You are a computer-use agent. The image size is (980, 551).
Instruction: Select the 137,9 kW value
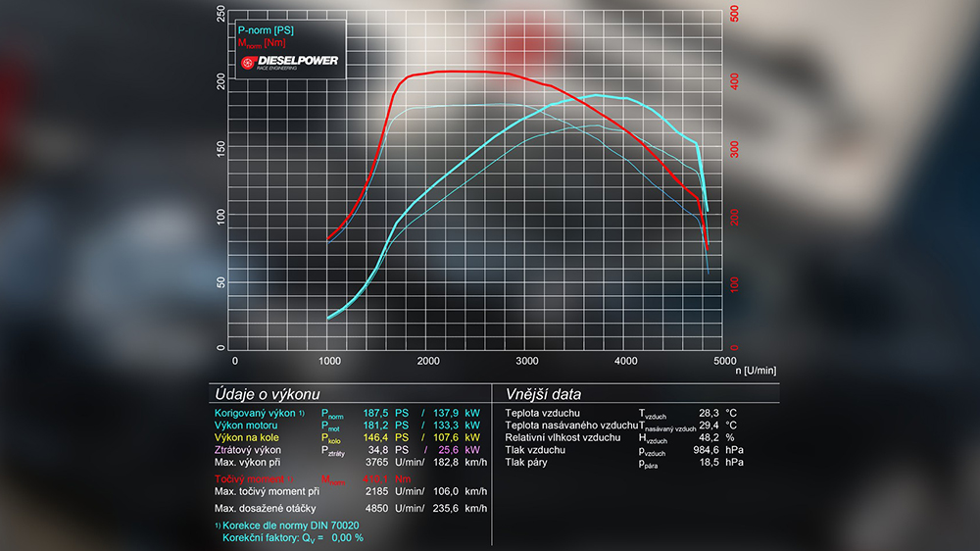[x=457, y=414]
